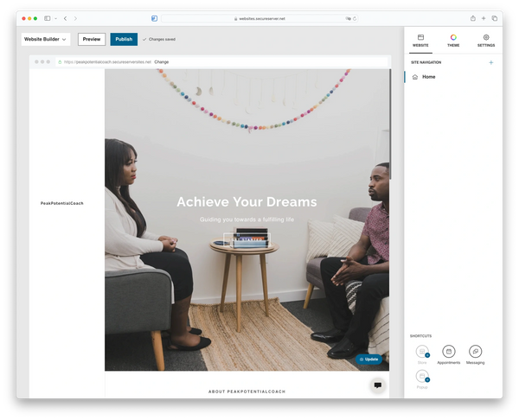Click the translate icon in address bar

click(x=349, y=18)
